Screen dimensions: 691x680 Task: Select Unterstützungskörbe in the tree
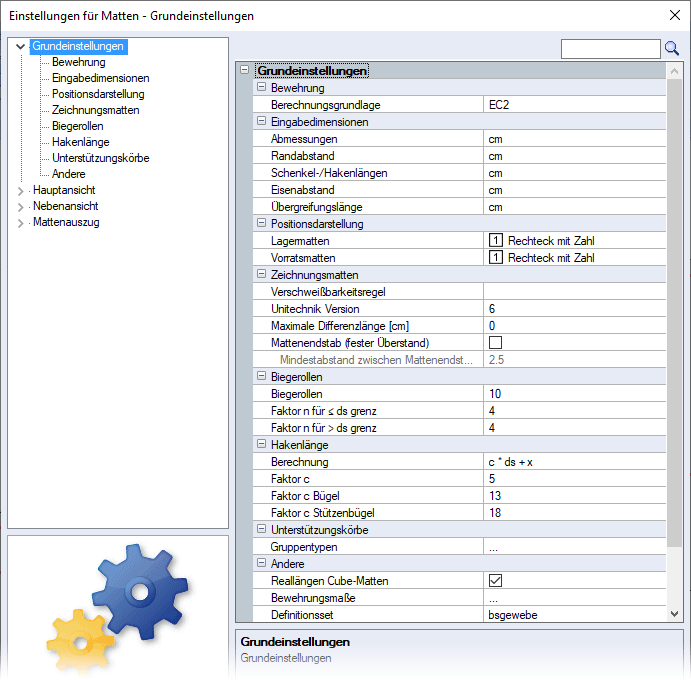click(x=100, y=158)
